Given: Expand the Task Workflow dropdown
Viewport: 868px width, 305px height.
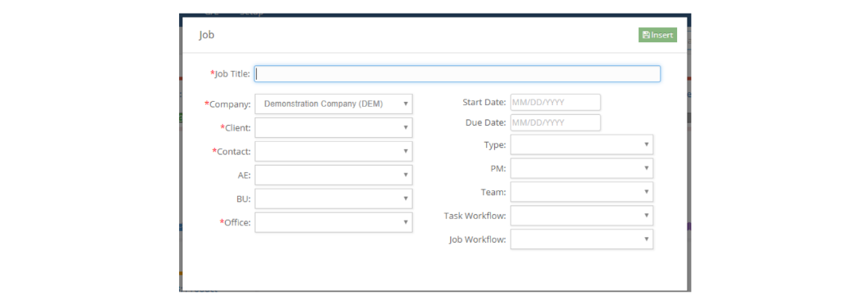Looking at the screenshot, I should pos(582,216).
